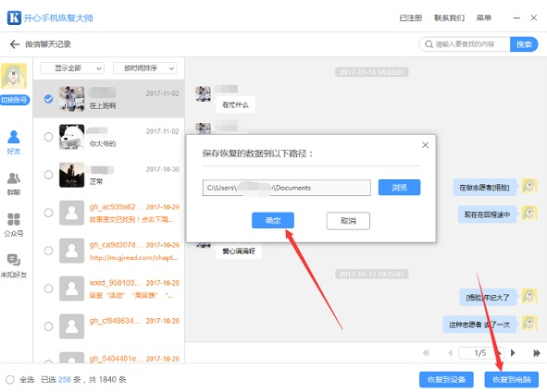Click the 确定 confirm button
547x392 pixels.
273,221
